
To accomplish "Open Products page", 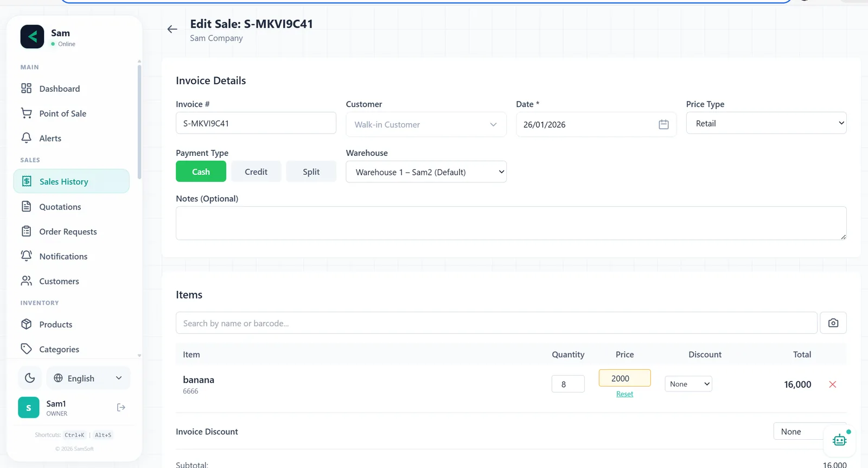I will pyautogui.click(x=72, y=325).
